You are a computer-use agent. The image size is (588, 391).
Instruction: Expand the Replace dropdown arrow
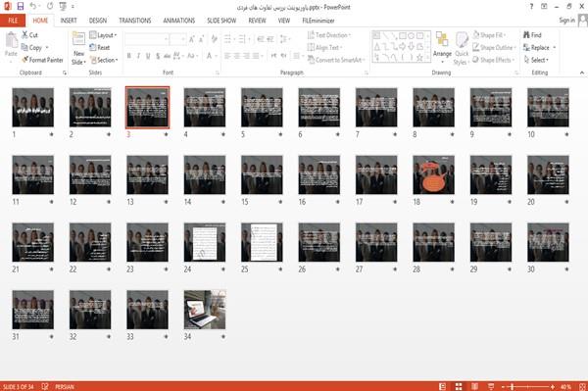click(555, 48)
